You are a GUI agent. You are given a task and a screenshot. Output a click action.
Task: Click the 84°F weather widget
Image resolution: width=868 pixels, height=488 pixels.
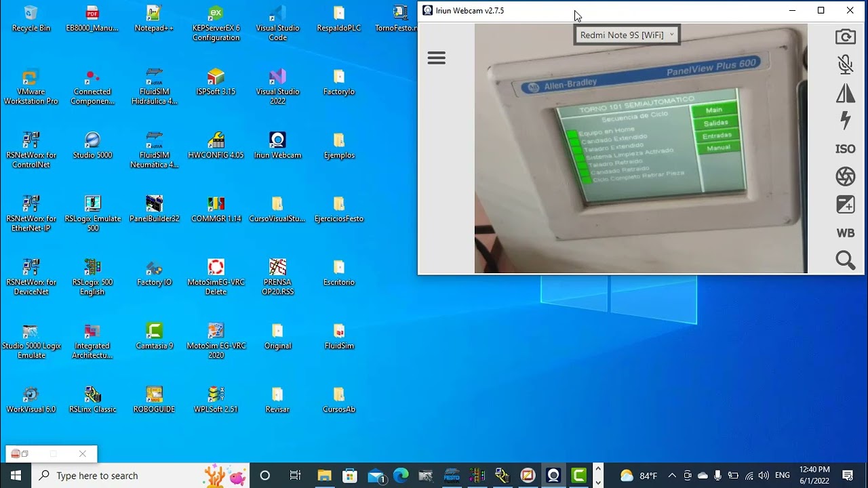coord(639,476)
